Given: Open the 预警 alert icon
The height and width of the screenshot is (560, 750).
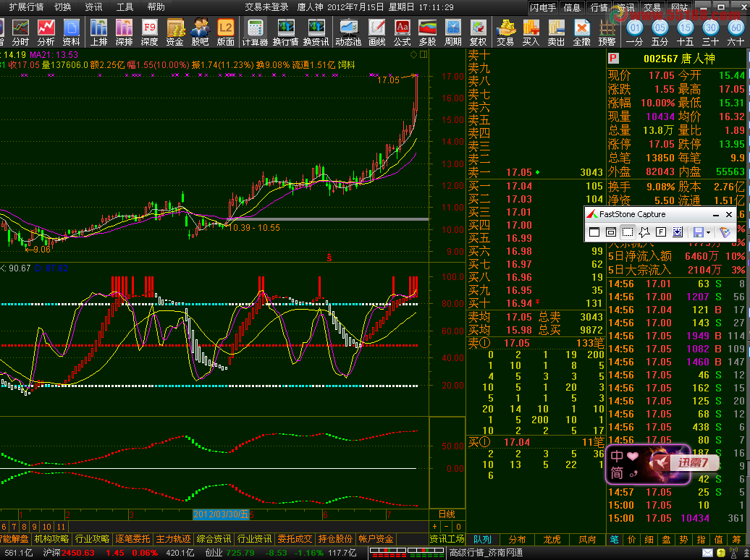Looking at the screenshot, I should coord(607,33).
